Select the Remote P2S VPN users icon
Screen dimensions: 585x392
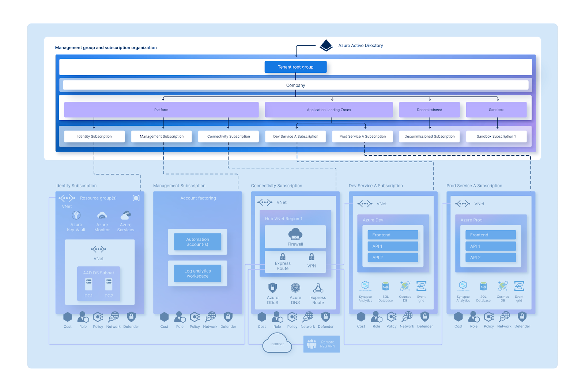coord(312,344)
